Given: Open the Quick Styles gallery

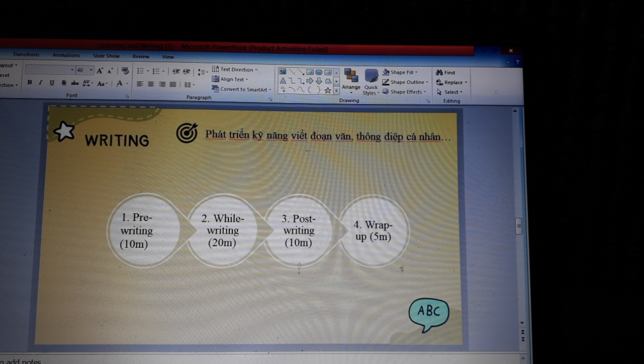Looking at the screenshot, I should pyautogui.click(x=371, y=82).
